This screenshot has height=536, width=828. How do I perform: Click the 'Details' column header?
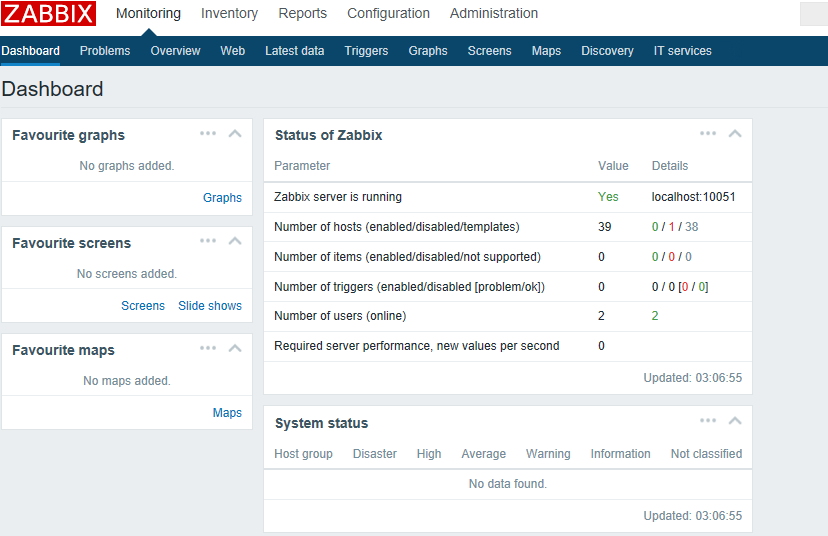pos(670,166)
